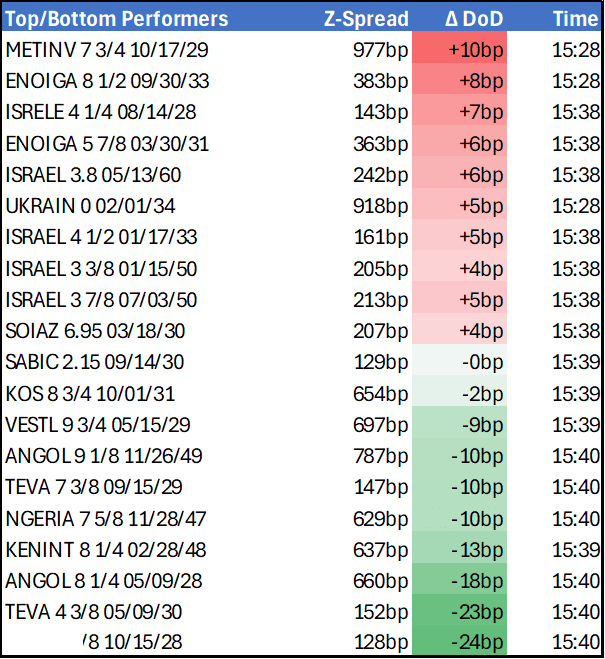The height and width of the screenshot is (659, 605).
Task: Click the dark green -24bp cell
Action: (478, 642)
